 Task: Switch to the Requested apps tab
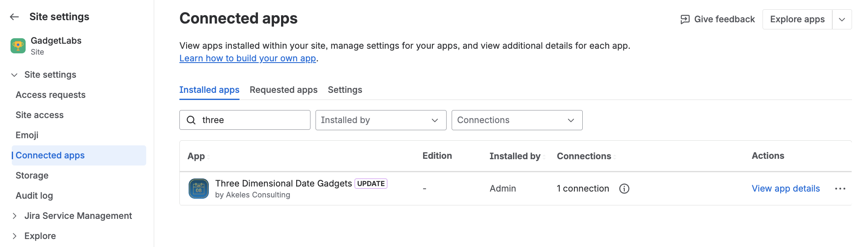click(x=283, y=90)
